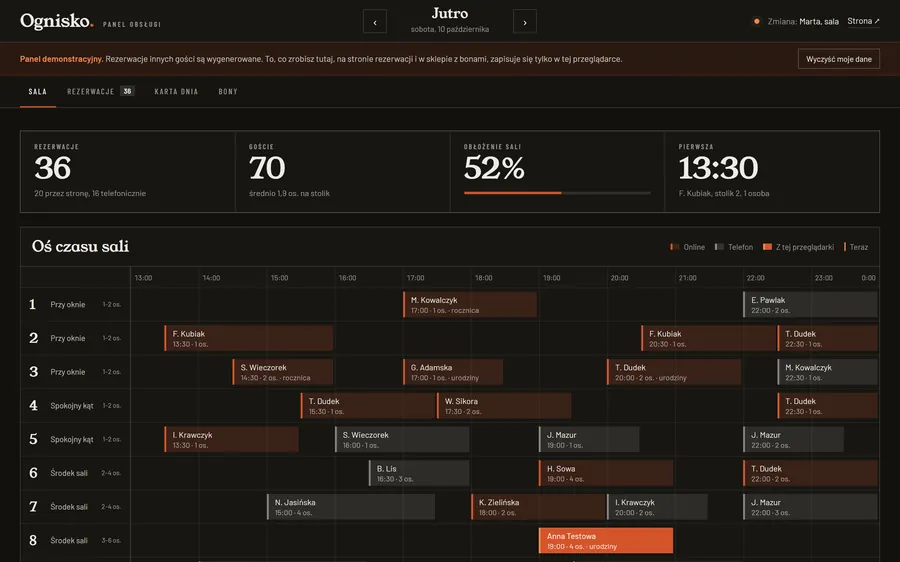The height and width of the screenshot is (562, 900).
Task: Open T. Dudek 22:00 reservation on table 6
Action: [810, 473]
